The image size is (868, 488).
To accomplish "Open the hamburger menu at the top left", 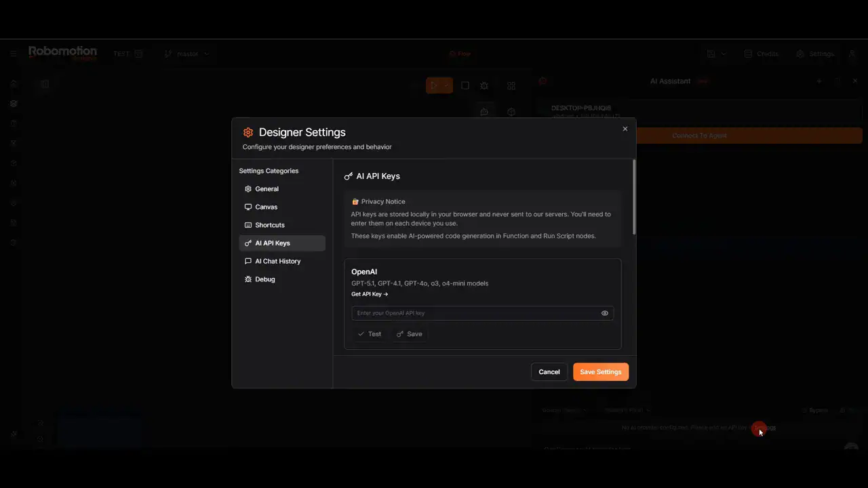I will [14, 54].
